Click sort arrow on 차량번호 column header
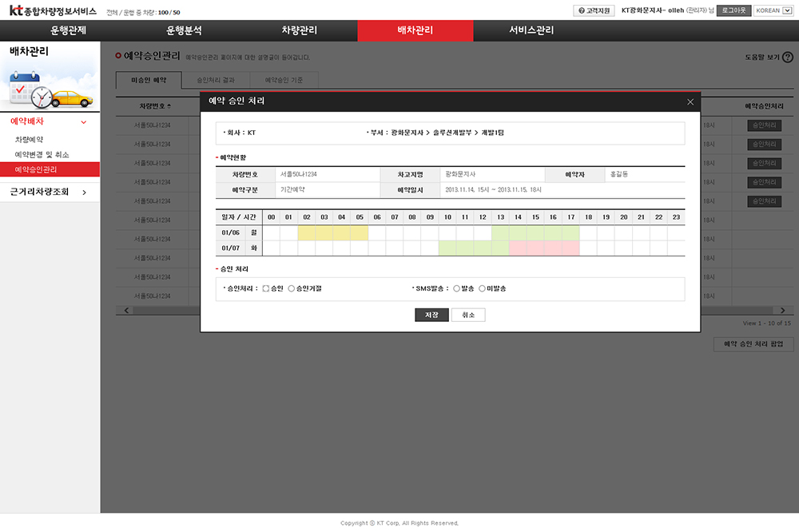The width and height of the screenshot is (799, 532). point(169,106)
